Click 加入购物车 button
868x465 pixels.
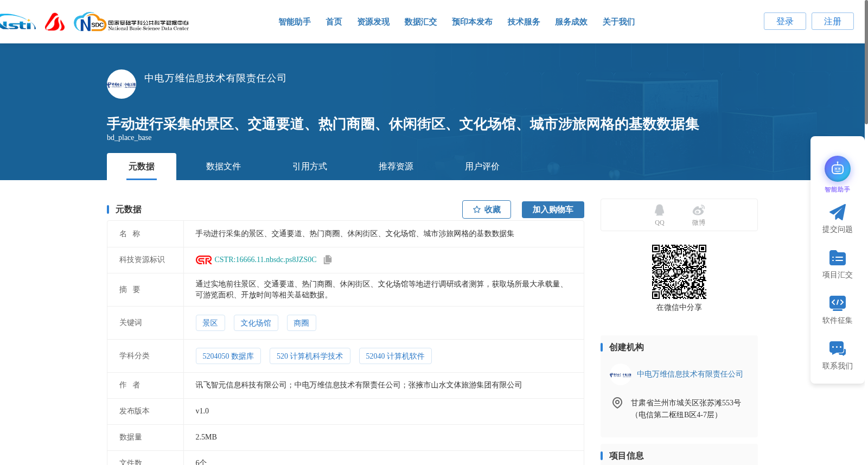tap(553, 209)
